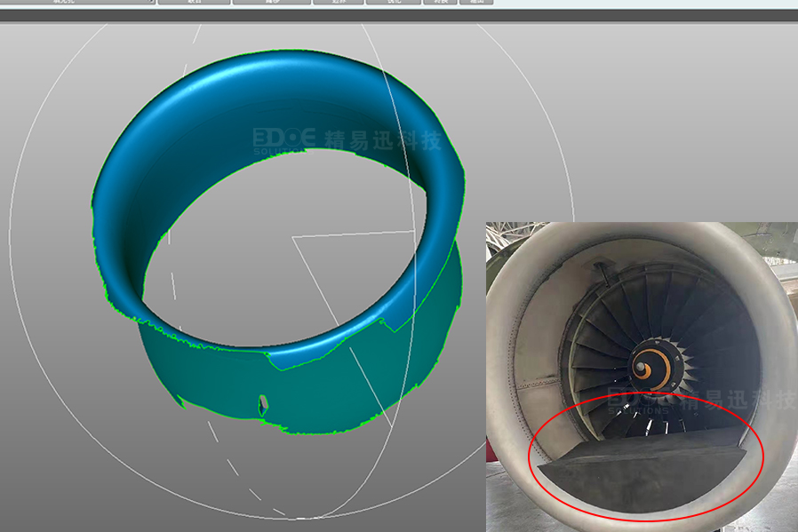
Task: Click the dark gray panel inside the engine intake
Action: point(640,471)
